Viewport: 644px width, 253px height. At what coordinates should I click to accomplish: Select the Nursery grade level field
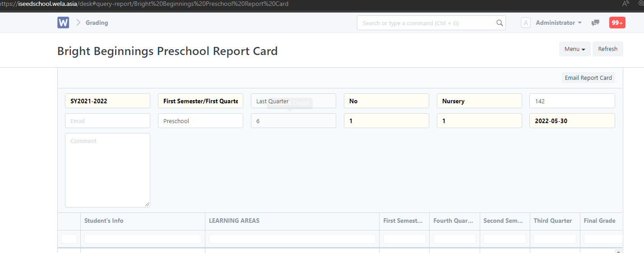point(479,101)
